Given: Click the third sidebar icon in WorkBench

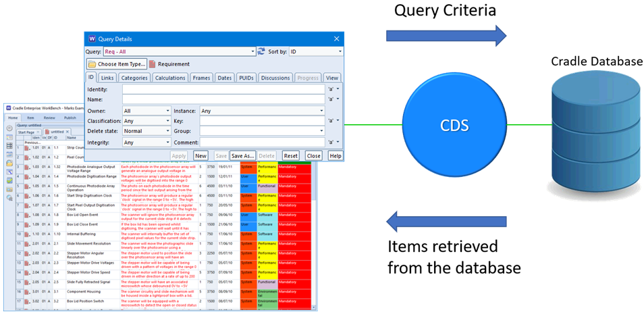Looking at the screenshot, I should click(x=9, y=145).
